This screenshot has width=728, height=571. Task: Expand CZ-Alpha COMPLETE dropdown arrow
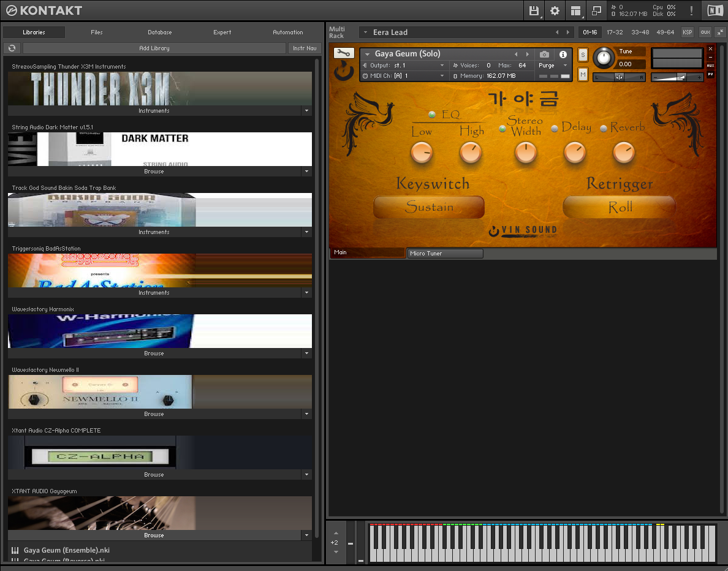tap(306, 474)
